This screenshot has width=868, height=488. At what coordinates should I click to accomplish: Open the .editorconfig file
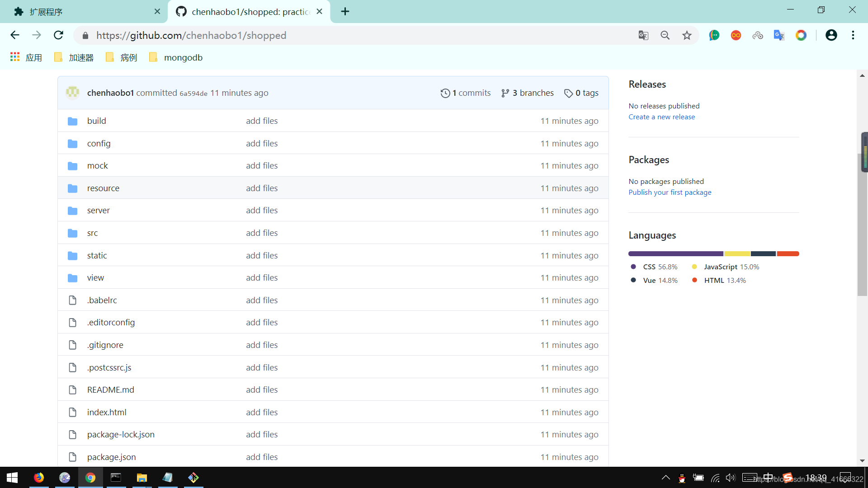[x=111, y=322]
